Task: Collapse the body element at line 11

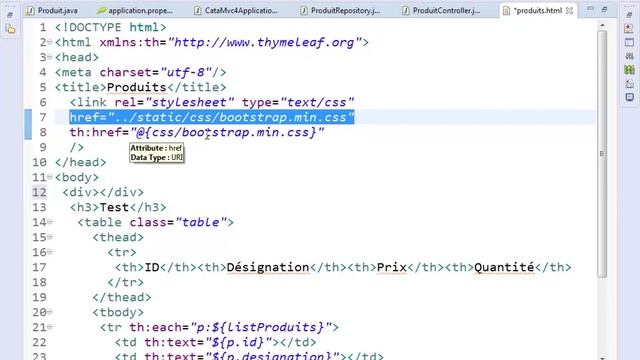Action: point(50,177)
